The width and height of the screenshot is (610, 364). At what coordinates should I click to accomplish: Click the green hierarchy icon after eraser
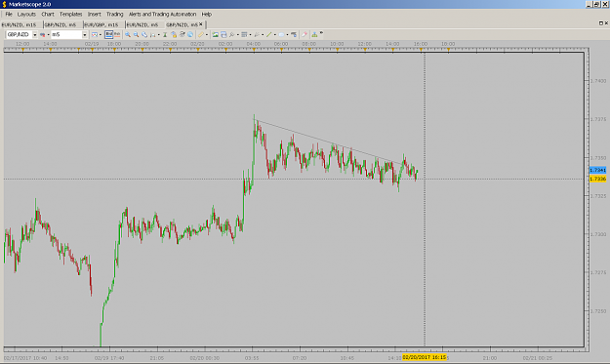click(314, 34)
